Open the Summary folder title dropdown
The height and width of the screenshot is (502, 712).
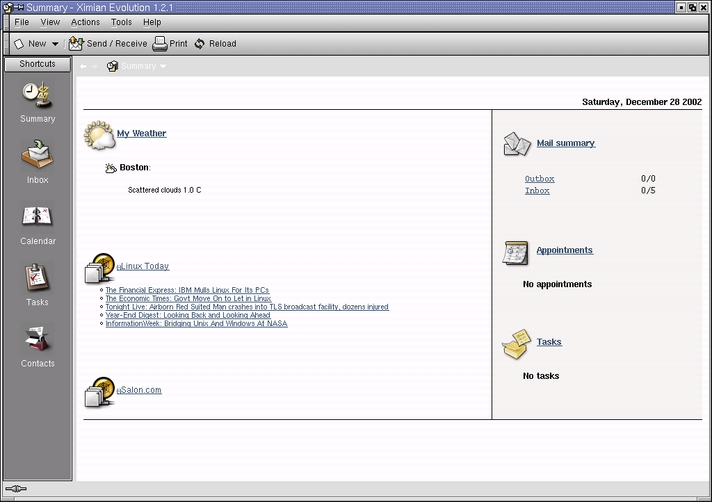coord(163,67)
